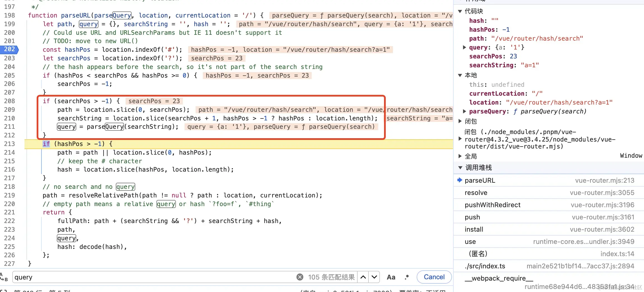
Task: Expand the 全局 scope section
Action: coord(460,156)
